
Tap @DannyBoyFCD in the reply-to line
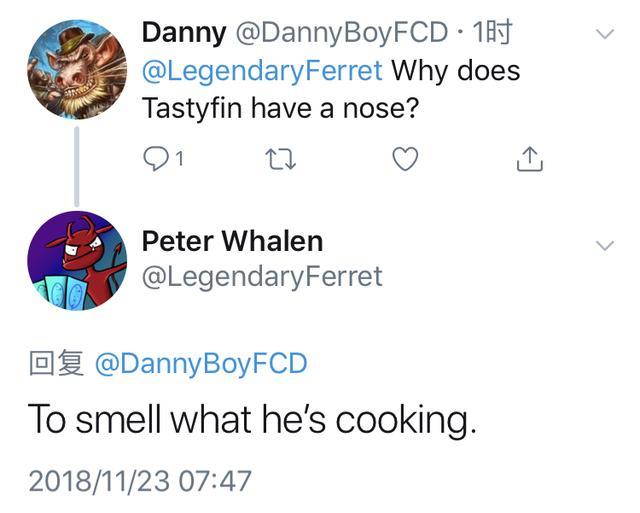(201, 363)
